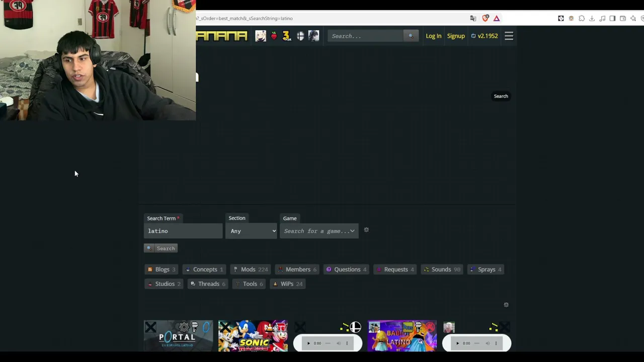Screen dimensions: 644x362
Task: Click the header search magnifier button
Action: [411, 36]
